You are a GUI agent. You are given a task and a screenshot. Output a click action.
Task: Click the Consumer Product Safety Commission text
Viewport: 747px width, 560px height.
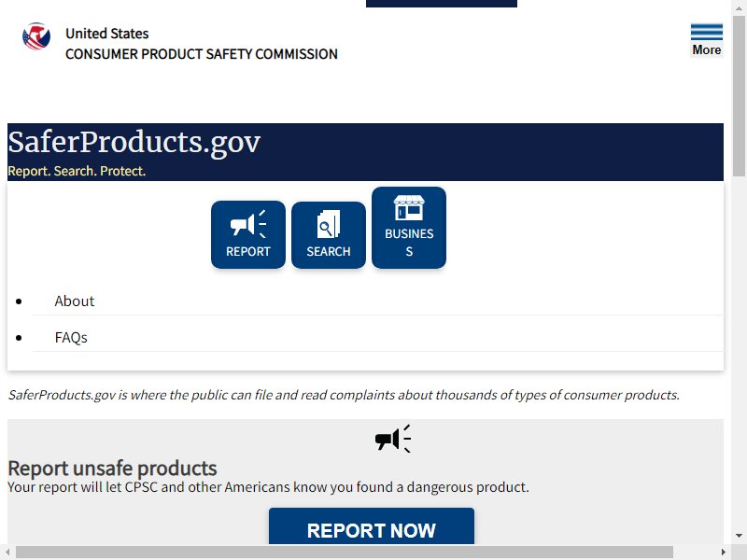point(202,54)
